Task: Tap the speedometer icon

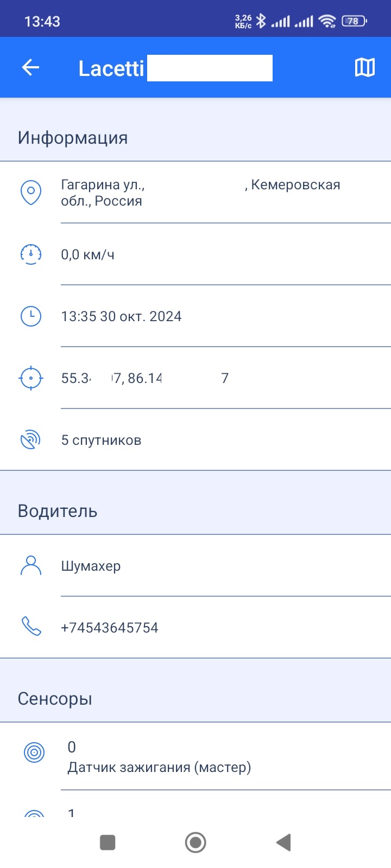Action: coord(31,254)
